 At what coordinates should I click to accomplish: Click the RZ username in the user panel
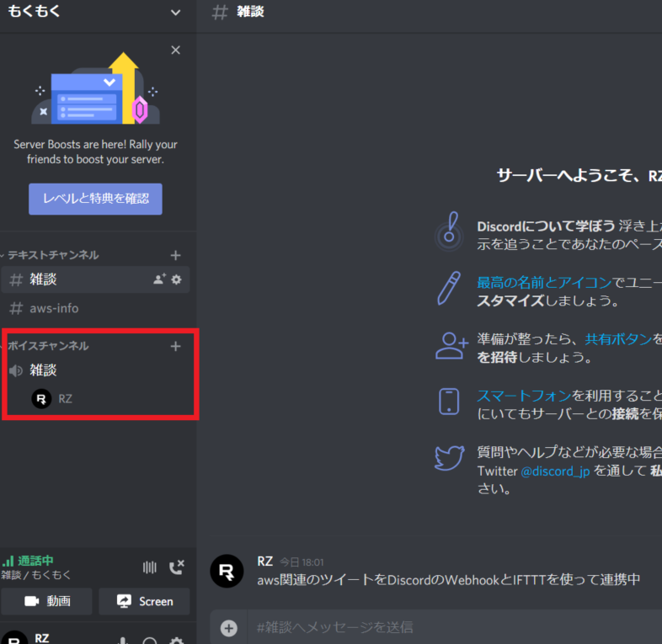tap(42, 638)
